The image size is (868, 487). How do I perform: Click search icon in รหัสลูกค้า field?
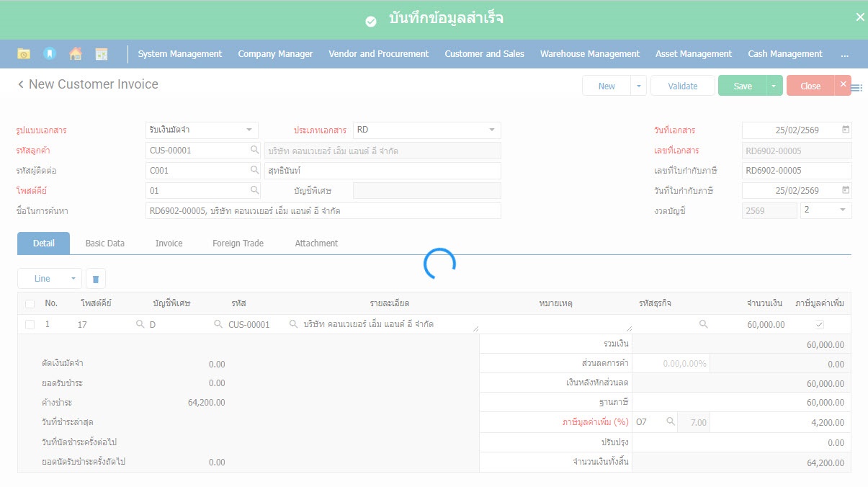pos(254,151)
